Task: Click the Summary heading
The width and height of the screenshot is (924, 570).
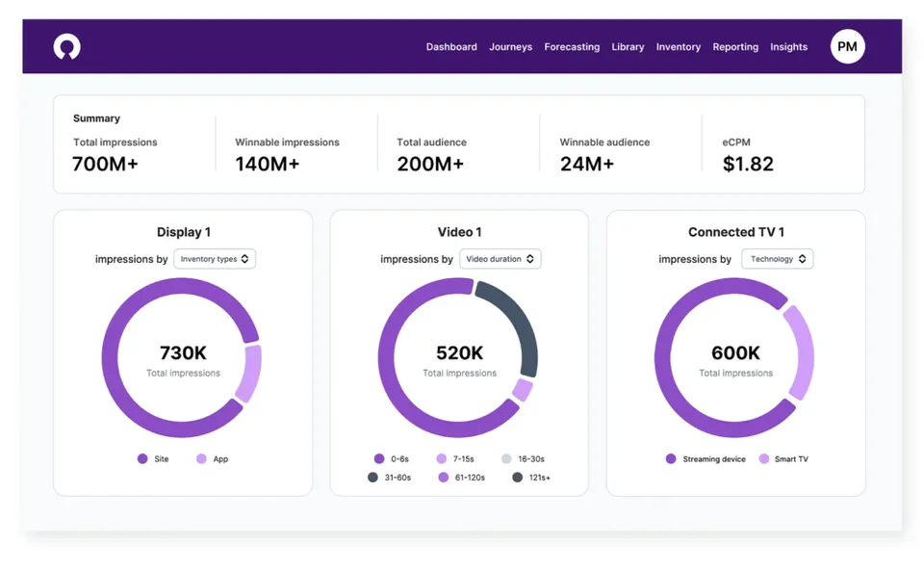Action: (x=96, y=118)
